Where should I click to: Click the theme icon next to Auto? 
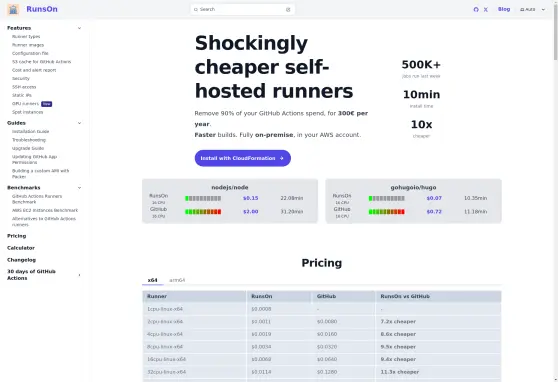(x=522, y=10)
